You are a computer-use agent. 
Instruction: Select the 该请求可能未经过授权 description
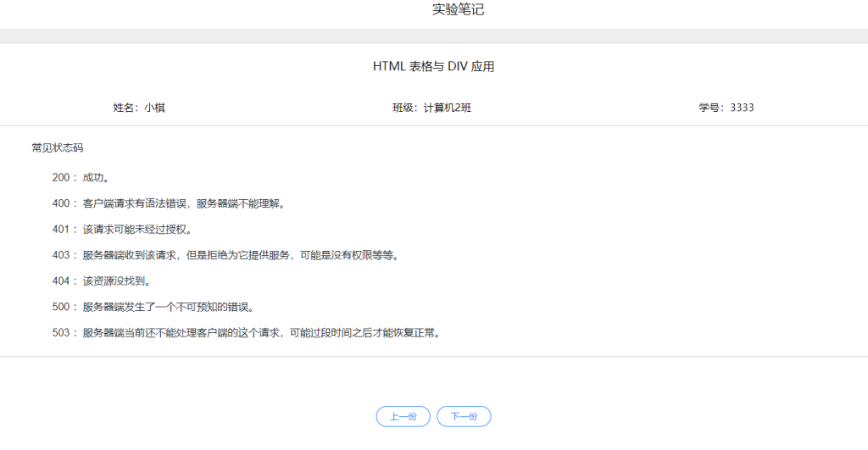[x=137, y=230]
